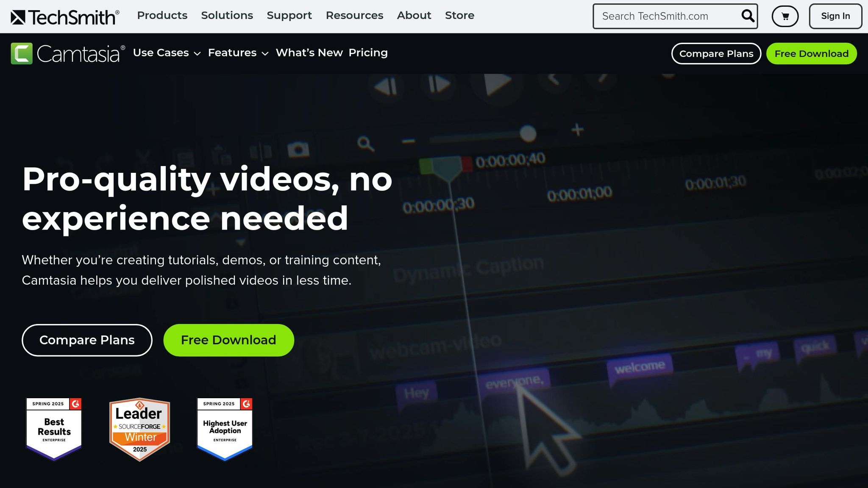This screenshot has height=488, width=868.
Task: Open the Products menu
Action: 162,15
